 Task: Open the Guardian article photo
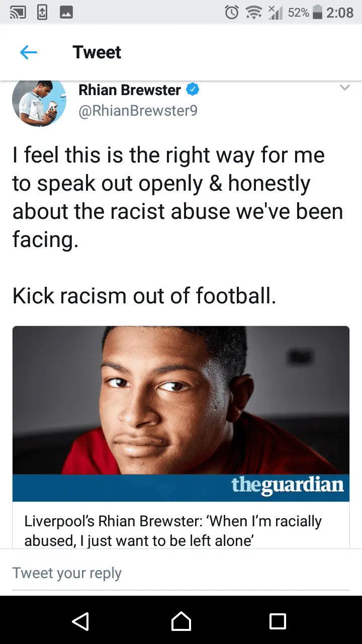181,400
